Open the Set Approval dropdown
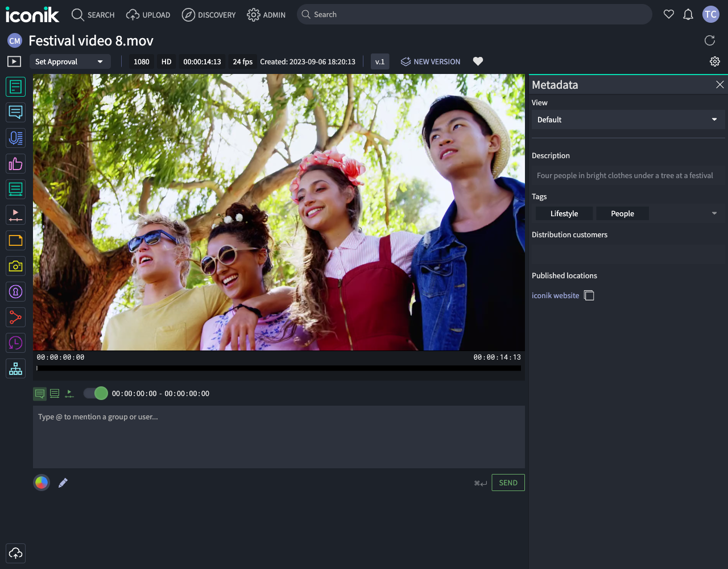Screen dimensions: 728x569 tap(69, 61)
